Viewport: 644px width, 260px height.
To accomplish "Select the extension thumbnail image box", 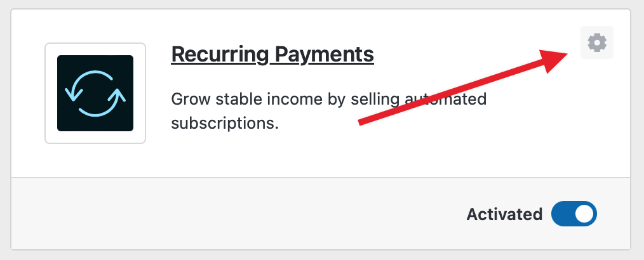I will tap(95, 93).
